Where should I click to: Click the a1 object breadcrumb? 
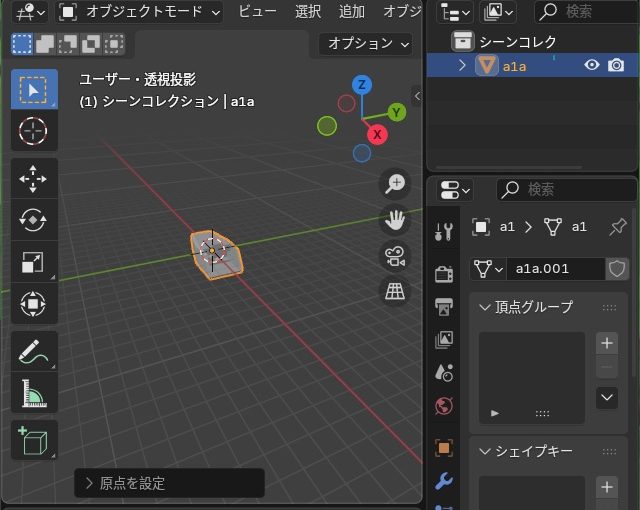coord(493,226)
